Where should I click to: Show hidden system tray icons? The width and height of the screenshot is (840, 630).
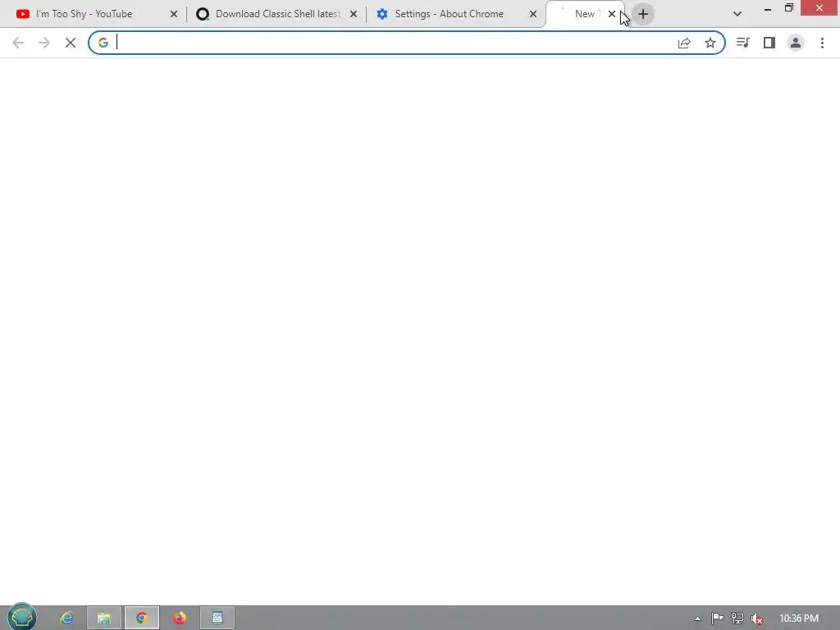697,619
